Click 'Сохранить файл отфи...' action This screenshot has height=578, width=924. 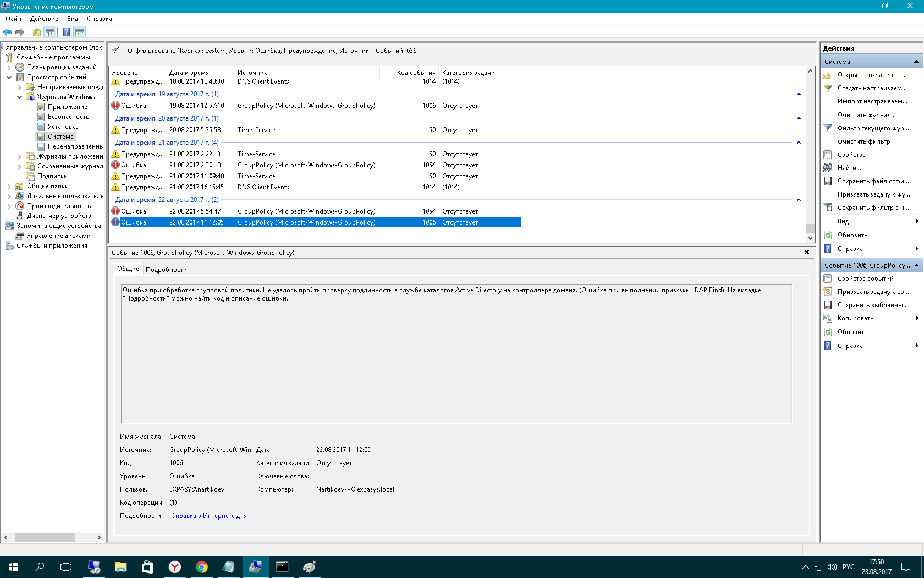872,181
